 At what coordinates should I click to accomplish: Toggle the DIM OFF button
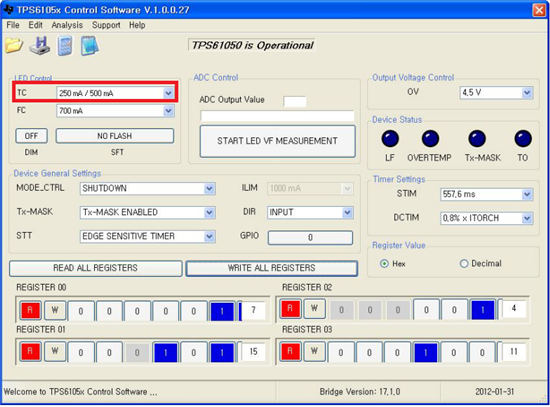(x=31, y=136)
